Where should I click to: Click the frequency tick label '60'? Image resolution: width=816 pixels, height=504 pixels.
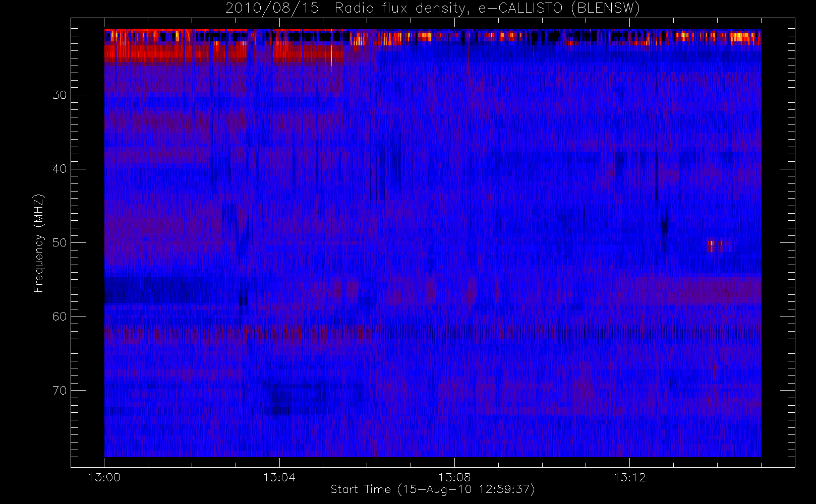(x=60, y=317)
